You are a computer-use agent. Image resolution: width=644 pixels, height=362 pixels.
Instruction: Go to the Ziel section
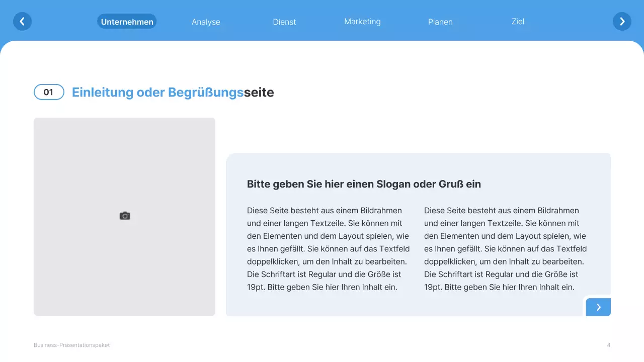click(x=518, y=22)
